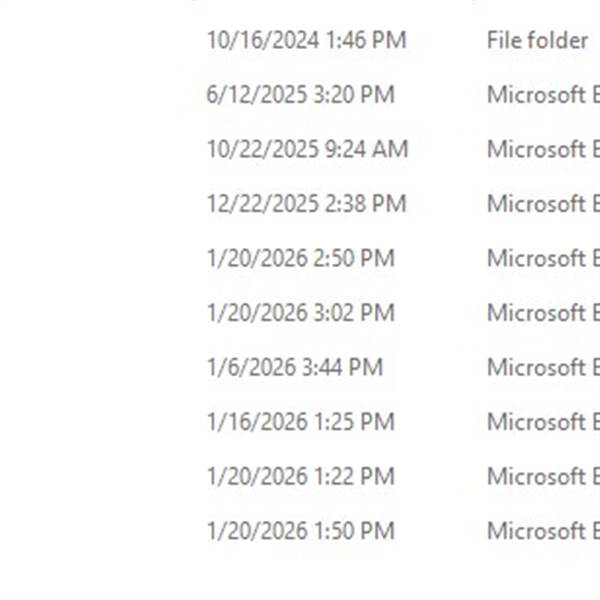Image resolution: width=600 pixels, height=600 pixels.
Task: Select the file modified 1/20/2026 2:50 PM
Action: [x=300, y=258]
